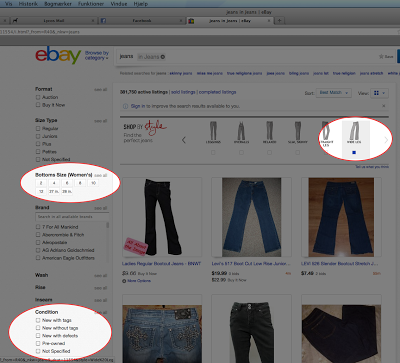Check the Abercrombie & Fitch brand checkbox
This screenshot has width=400, height=363.
(x=38, y=234)
